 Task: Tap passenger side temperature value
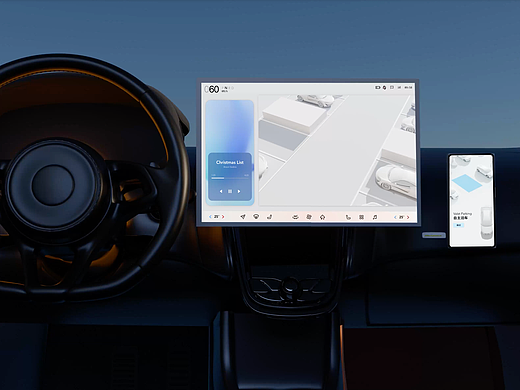coord(402,217)
